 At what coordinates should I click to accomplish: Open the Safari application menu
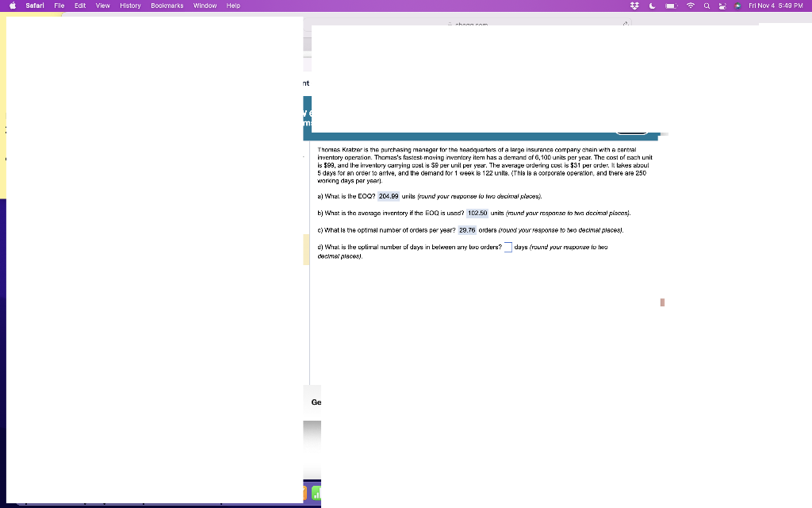coord(35,6)
